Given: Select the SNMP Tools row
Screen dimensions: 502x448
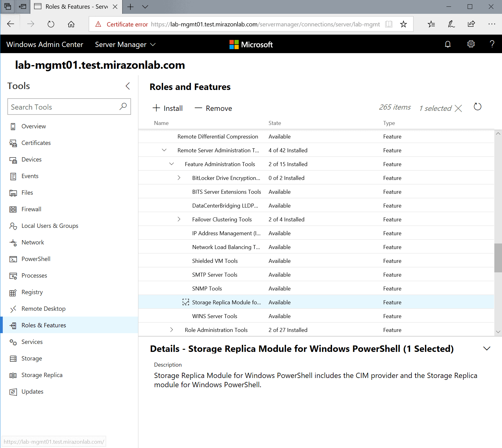Looking at the screenshot, I should pyautogui.click(x=207, y=288).
